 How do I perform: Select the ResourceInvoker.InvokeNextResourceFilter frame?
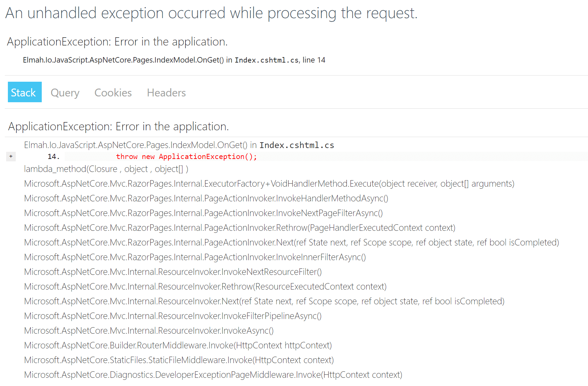(x=172, y=271)
